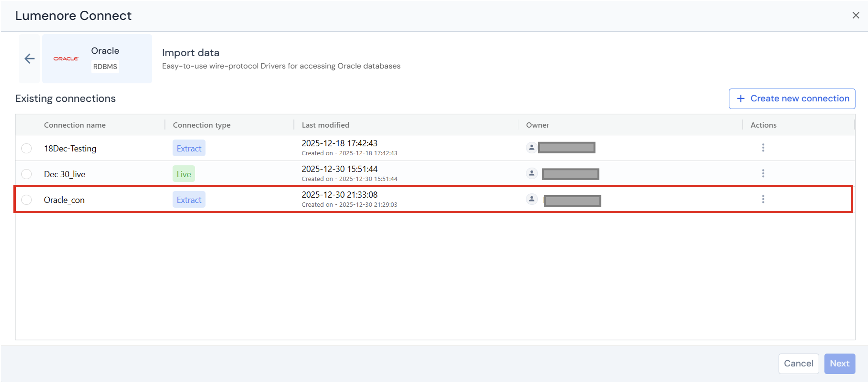Click the Connection name column header
This screenshot has height=382, width=868.
75,125
